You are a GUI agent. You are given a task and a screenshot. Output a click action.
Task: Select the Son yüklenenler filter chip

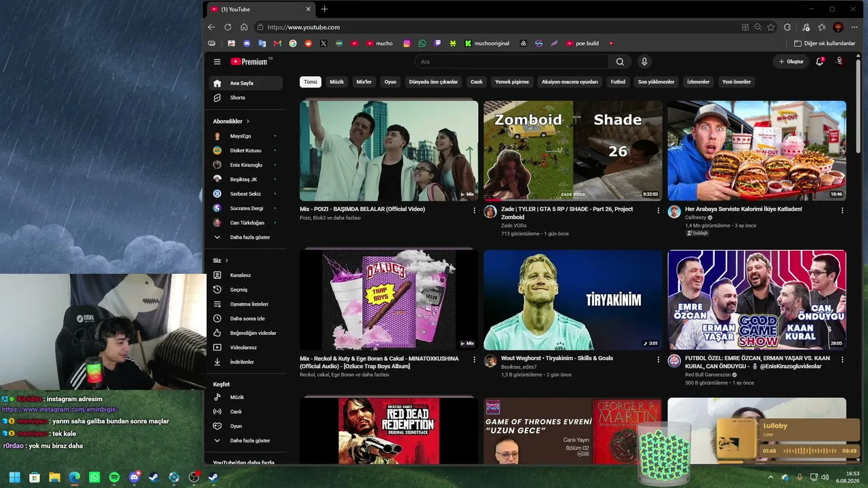656,82
